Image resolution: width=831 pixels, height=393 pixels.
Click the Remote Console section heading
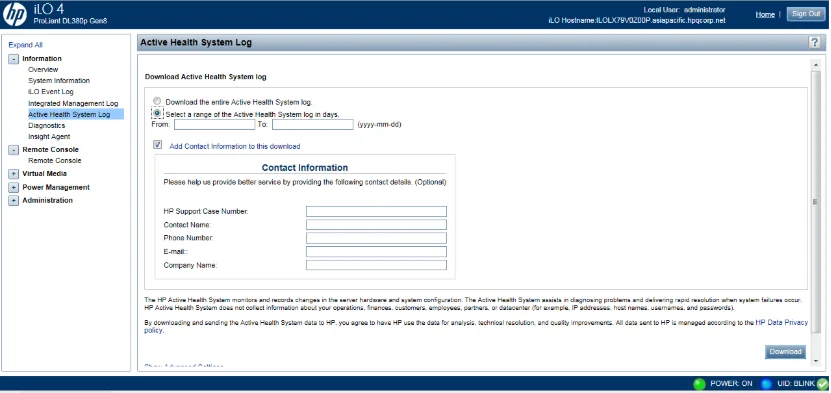50,150
